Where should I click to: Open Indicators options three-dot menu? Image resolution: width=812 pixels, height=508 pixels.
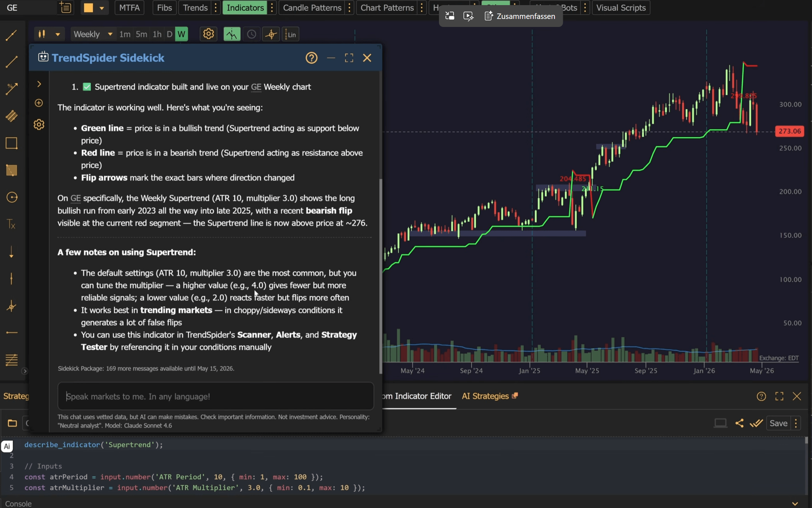(x=272, y=8)
